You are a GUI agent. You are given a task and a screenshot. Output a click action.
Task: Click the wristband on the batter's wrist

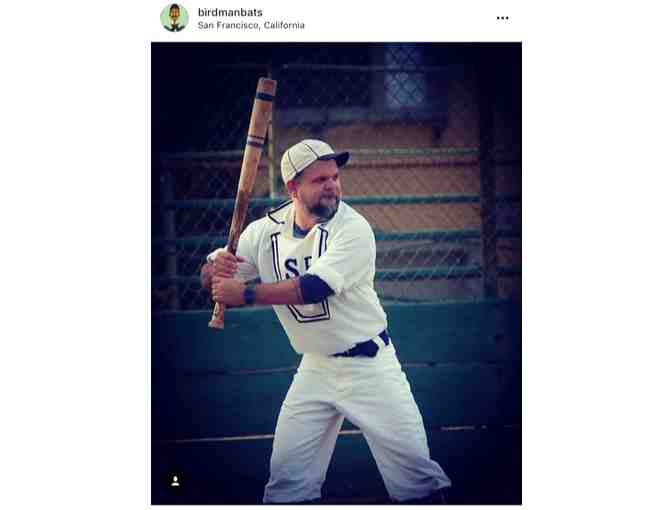pyautogui.click(x=250, y=295)
